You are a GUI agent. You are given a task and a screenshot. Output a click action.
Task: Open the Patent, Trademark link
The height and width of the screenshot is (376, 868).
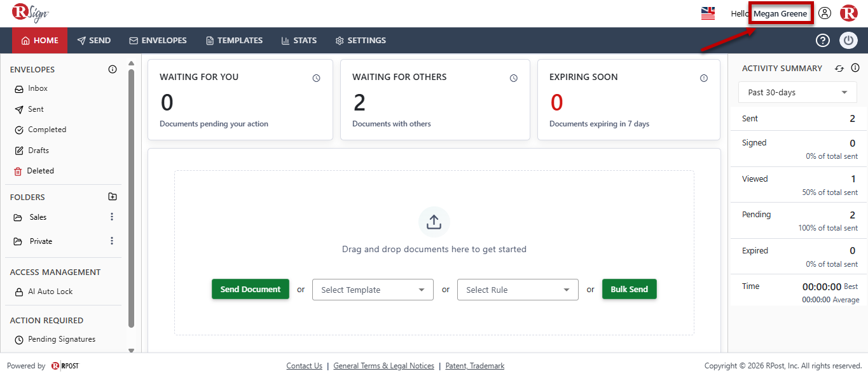[x=475, y=366]
